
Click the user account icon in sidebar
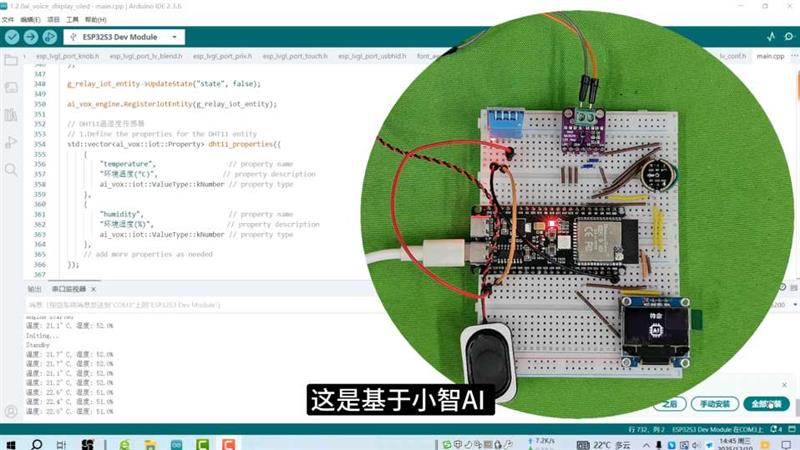tap(11, 411)
